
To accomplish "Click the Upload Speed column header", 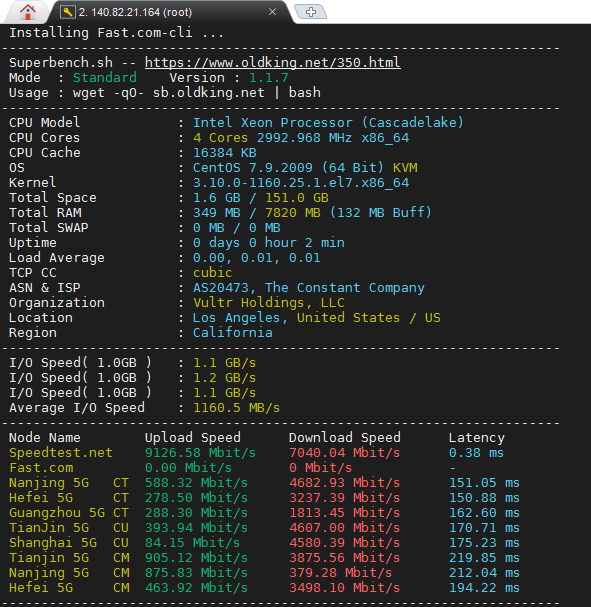I will click(193, 437).
